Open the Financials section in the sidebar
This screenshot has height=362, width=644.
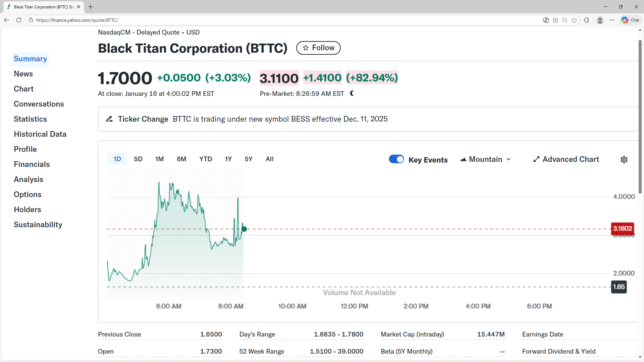coord(32,164)
